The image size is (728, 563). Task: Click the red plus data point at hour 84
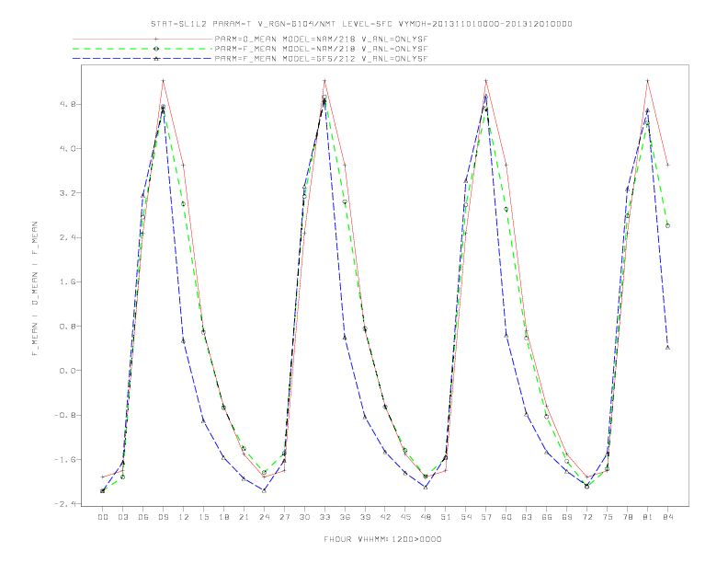tap(667, 165)
